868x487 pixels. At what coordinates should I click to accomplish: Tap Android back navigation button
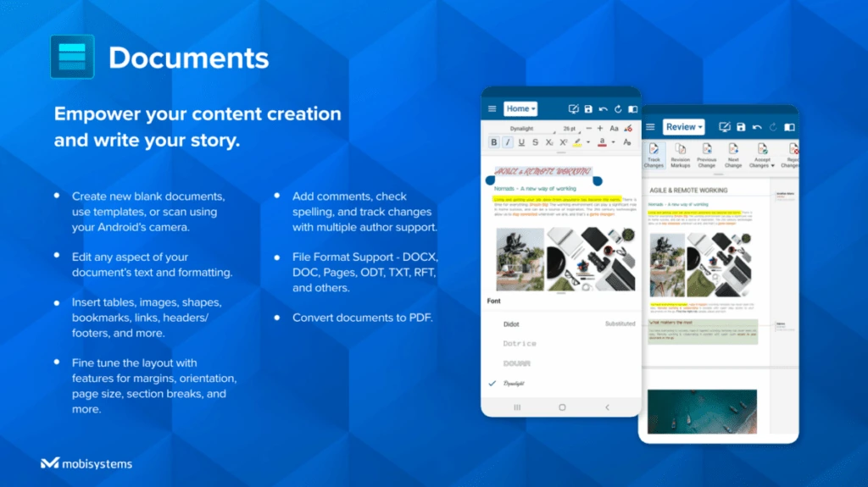607,407
